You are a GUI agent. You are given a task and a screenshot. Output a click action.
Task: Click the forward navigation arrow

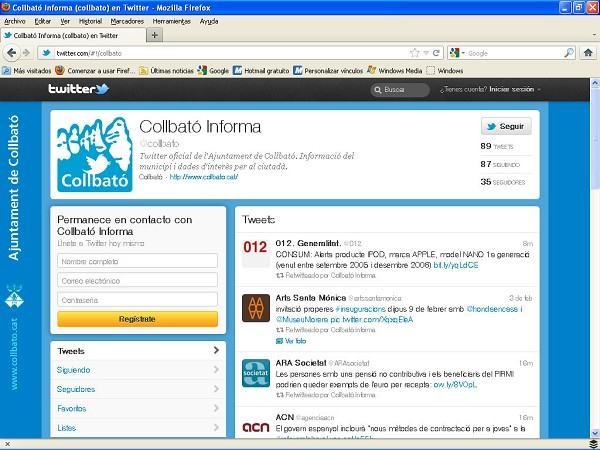(x=26, y=53)
